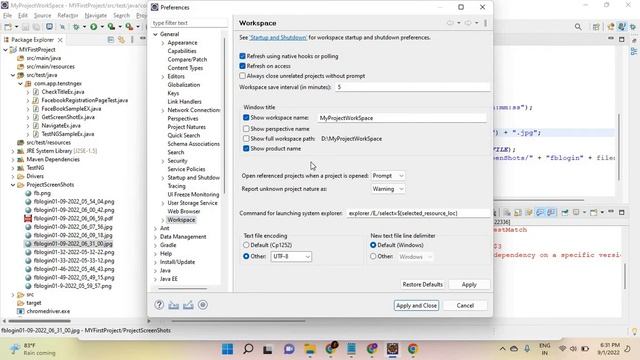640x360 pixels.
Task: Click the Debug bug icon in Eclipse toolbar
Action: pyautogui.click(x=76, y=27)
